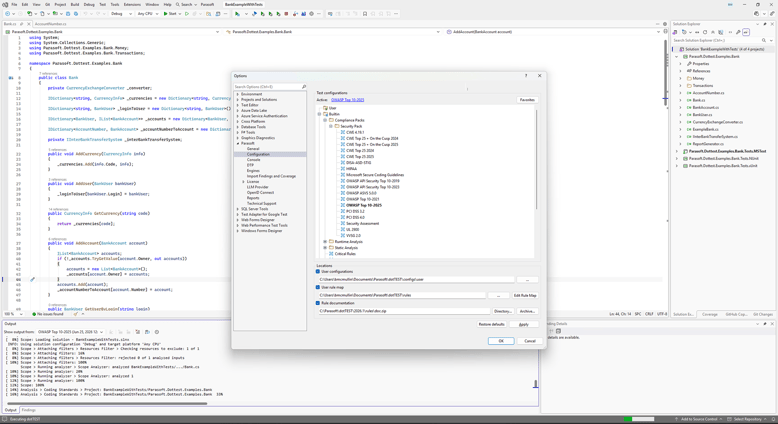Click the Bank.cs file icon in Solution Explorer
Viewport: 778px width, 424px height.
[689, 100]
